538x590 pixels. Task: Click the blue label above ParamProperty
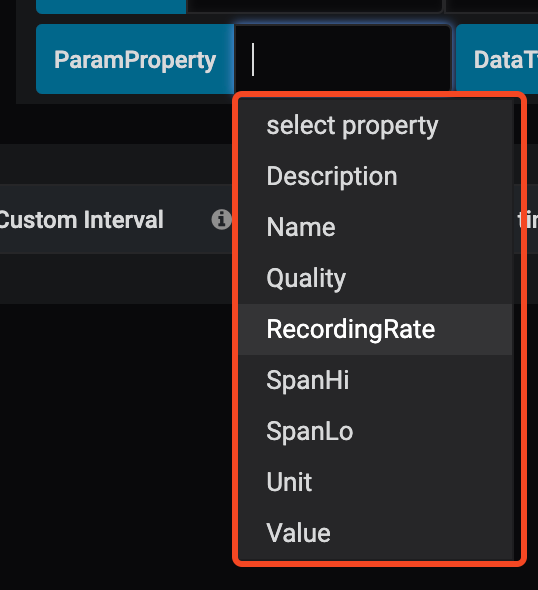(111, 6)
